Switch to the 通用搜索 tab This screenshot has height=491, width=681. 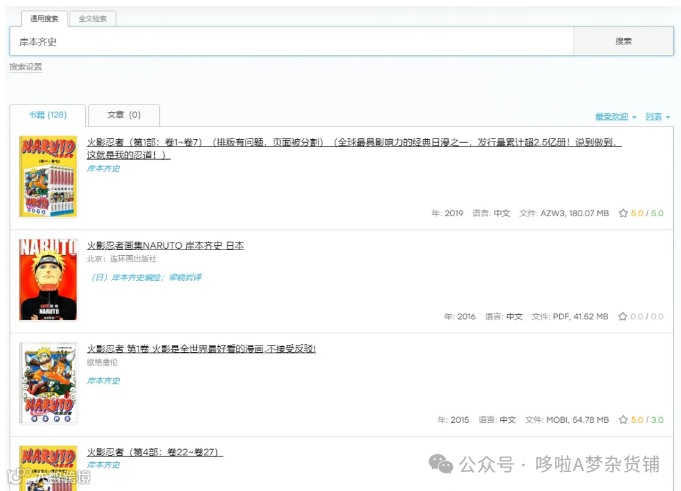[44, 19]
